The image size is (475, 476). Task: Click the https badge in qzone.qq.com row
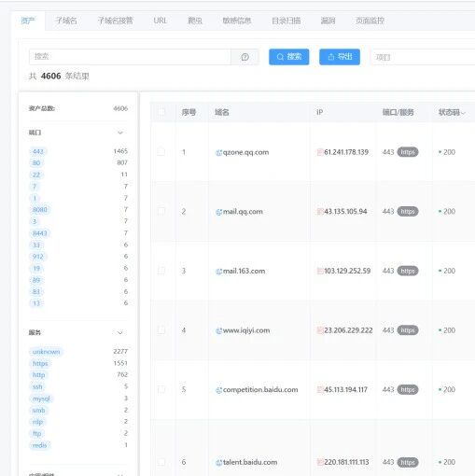[x=408, y=152]
